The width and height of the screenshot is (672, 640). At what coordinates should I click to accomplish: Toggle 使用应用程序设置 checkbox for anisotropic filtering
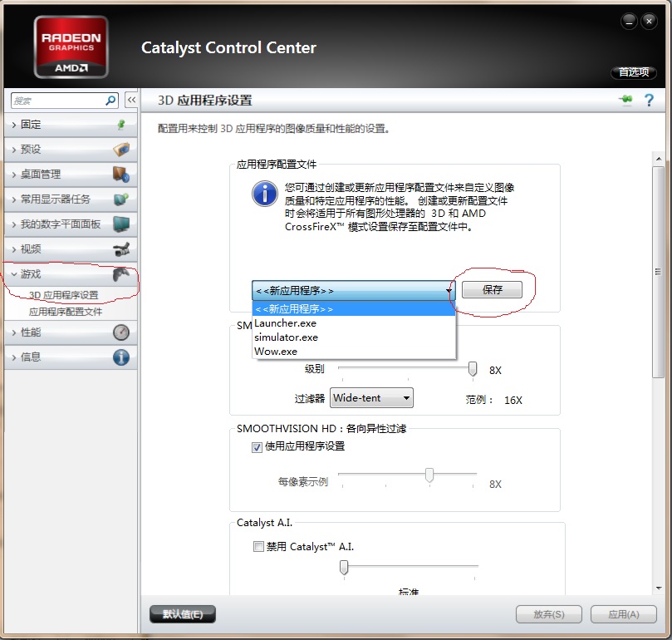click(x=257, y=447)
